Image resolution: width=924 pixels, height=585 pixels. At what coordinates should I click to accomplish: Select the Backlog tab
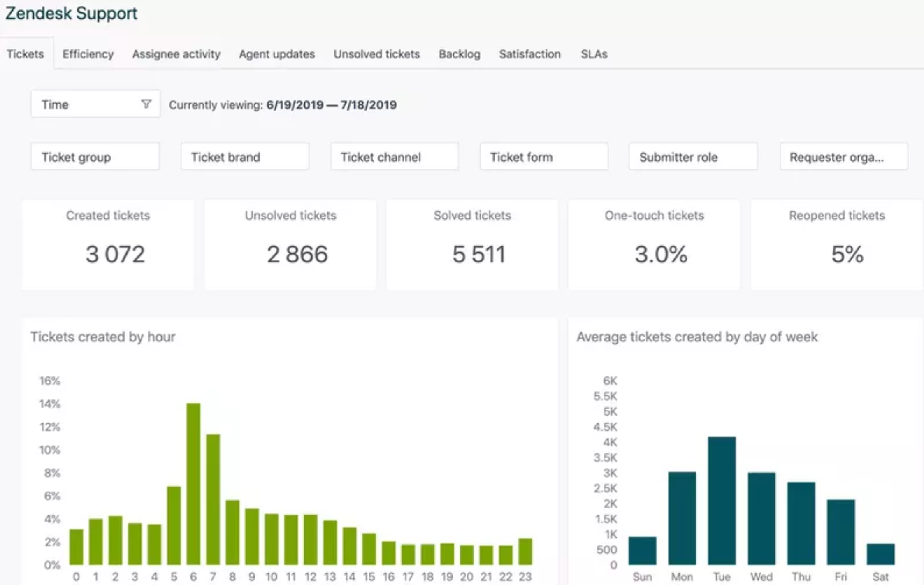click(x=460, y=54)
